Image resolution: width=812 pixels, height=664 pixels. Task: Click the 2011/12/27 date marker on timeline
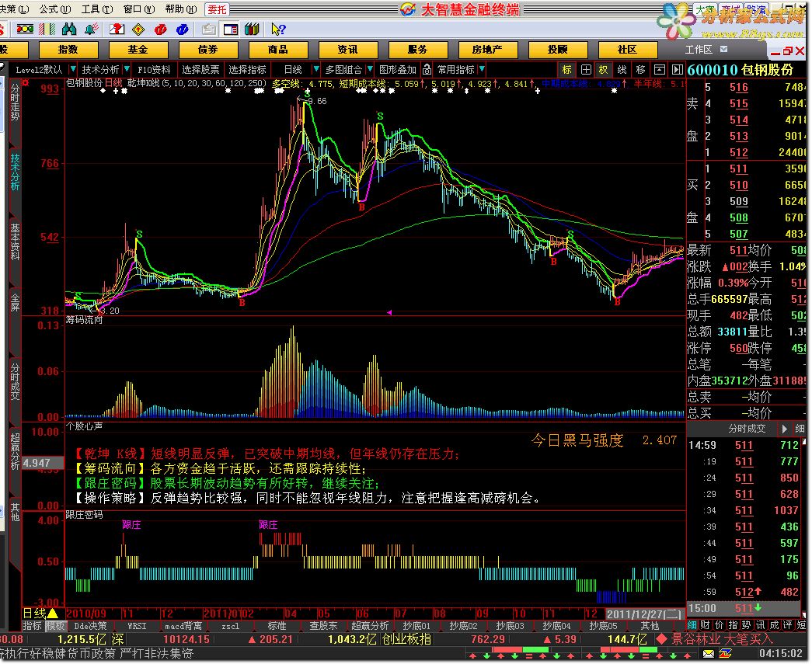[x=643, y=614]
